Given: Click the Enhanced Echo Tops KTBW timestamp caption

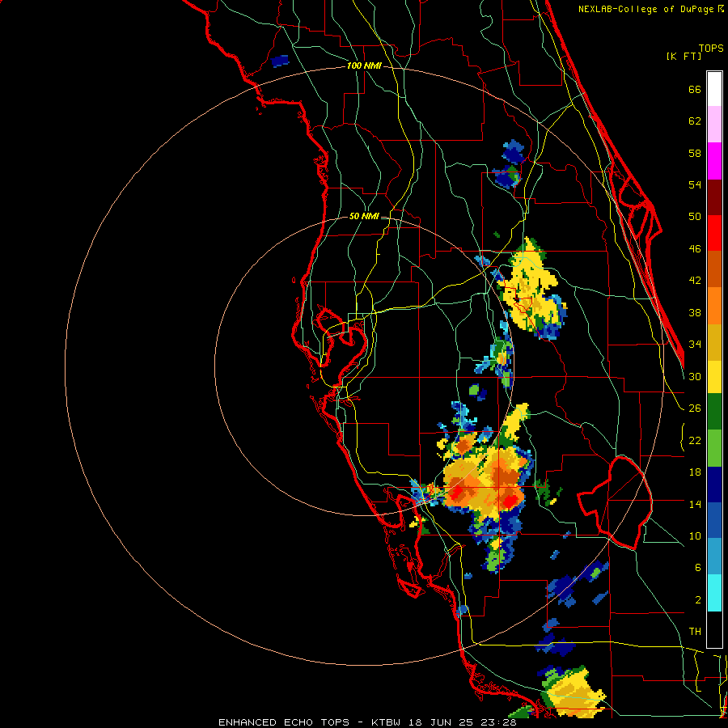Looking at the screenshot, I should [367, 722].
